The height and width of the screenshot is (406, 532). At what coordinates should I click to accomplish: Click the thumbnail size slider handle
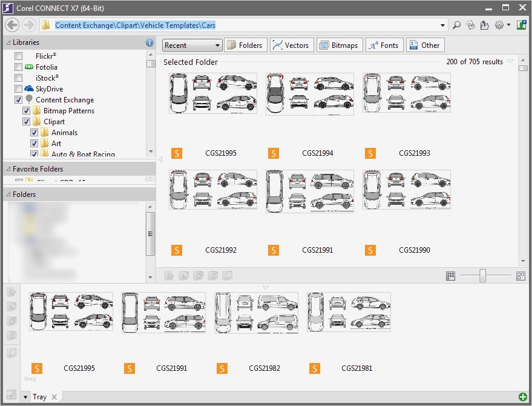click(x=482, y=276)
